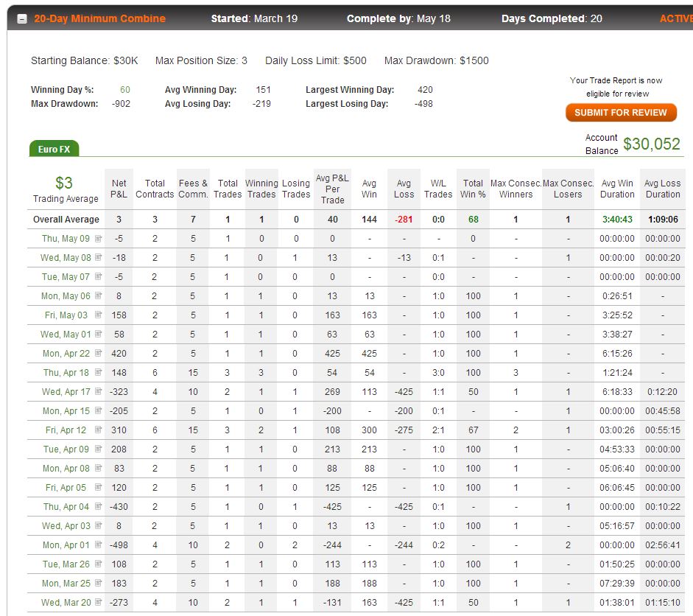Open the Thu, Apr 04 date link
Image resolution: width=693 pixels, height=616 pixels.
tap(66, 507)
